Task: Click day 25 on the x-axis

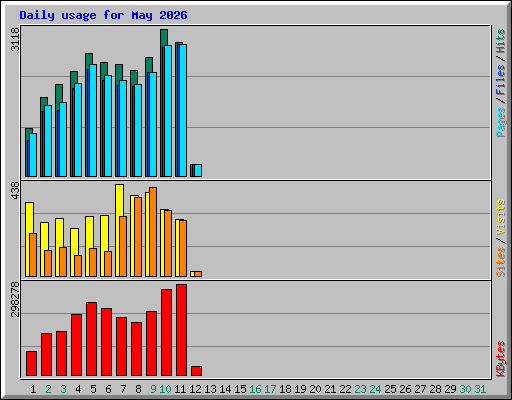Action: 390,389
